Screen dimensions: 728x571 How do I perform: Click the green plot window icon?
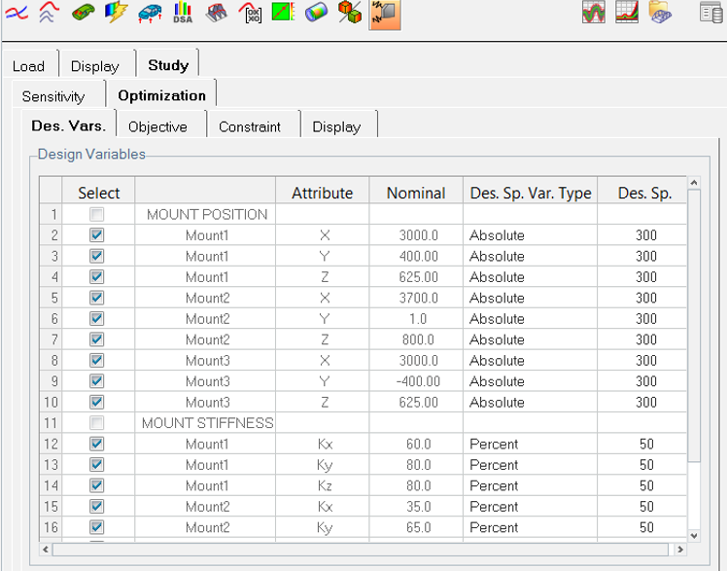point(594,13)
